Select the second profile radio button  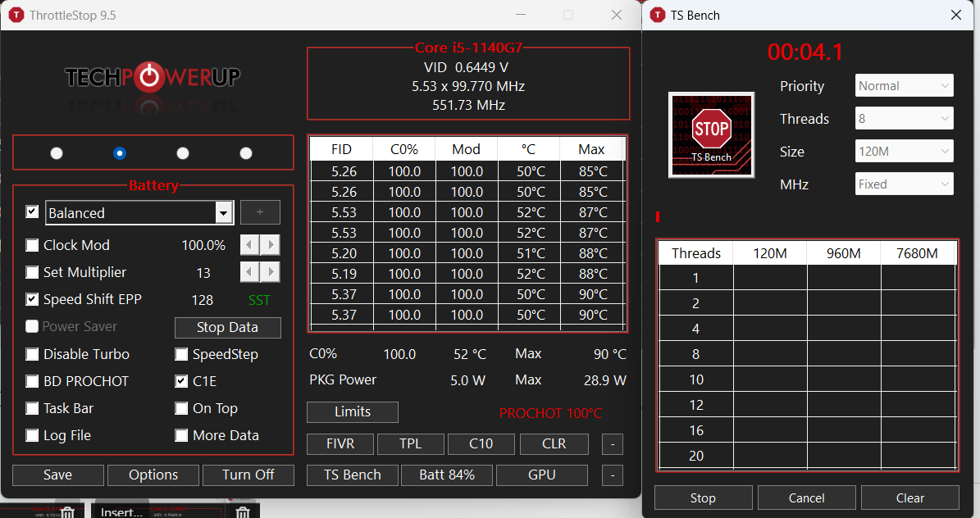(x=120, y=152)
